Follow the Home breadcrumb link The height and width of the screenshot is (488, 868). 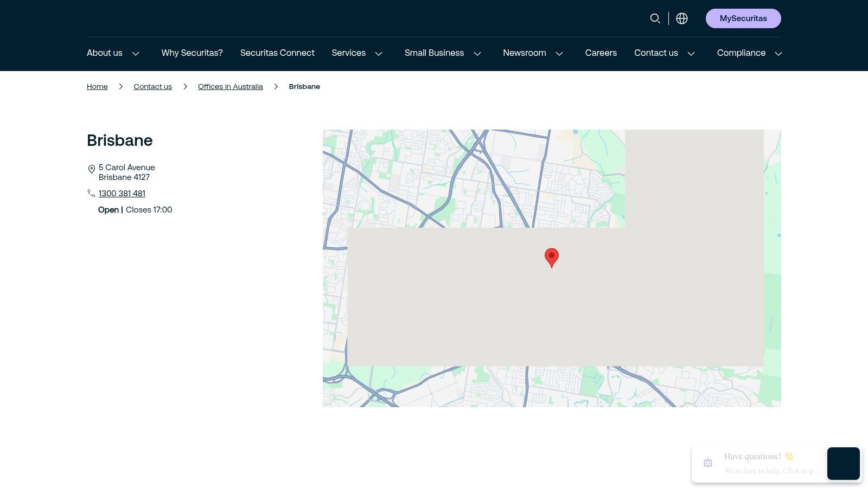(x=97, y=87)
